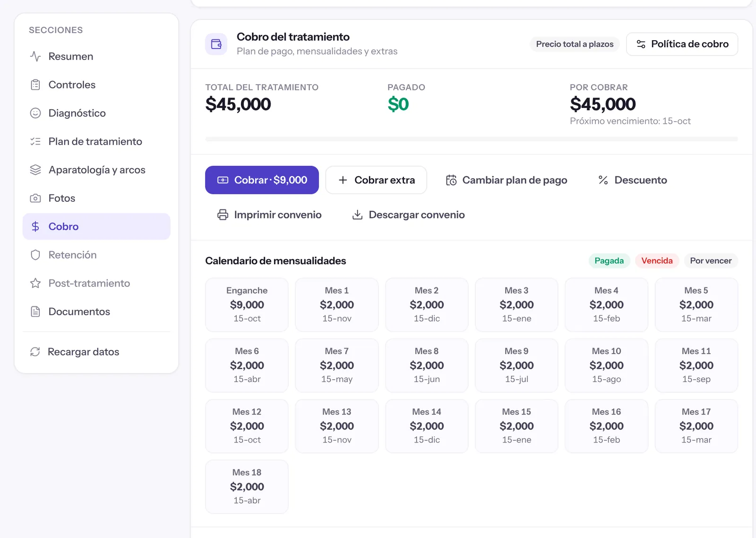Click the Controles clipboard icon
This screenshot has height=538, width=756.
point(35,85)
